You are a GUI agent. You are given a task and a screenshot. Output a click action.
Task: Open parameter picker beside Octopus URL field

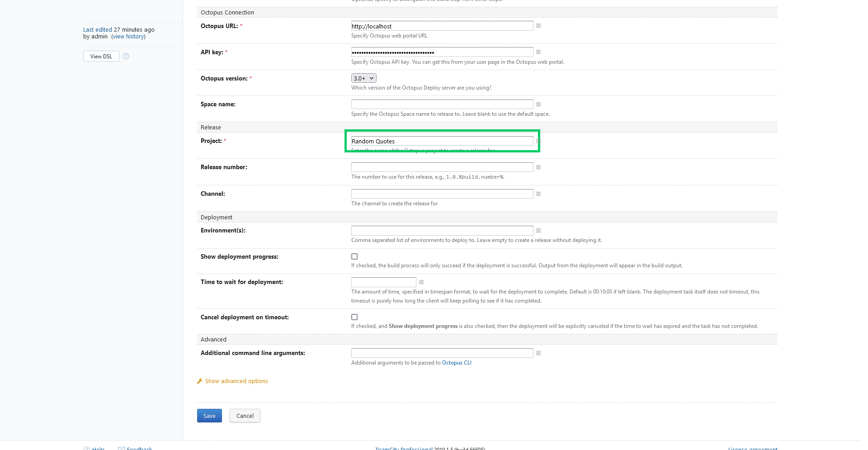coord(538,26)
